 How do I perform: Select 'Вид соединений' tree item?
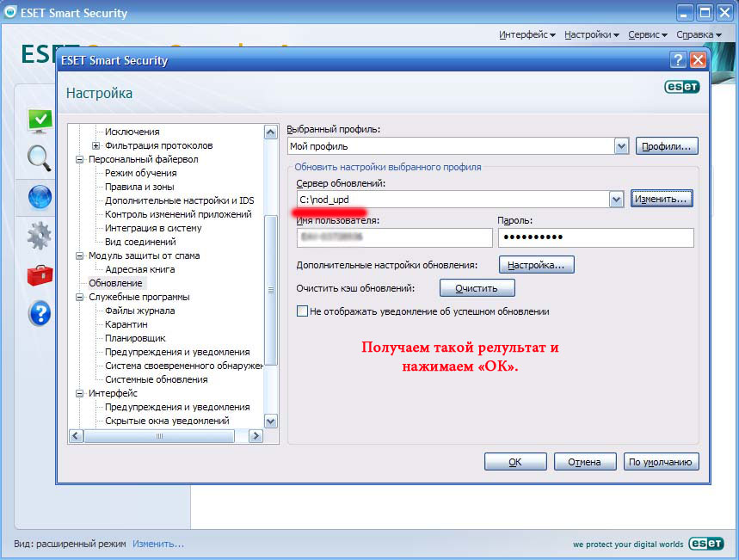(140, 242)
